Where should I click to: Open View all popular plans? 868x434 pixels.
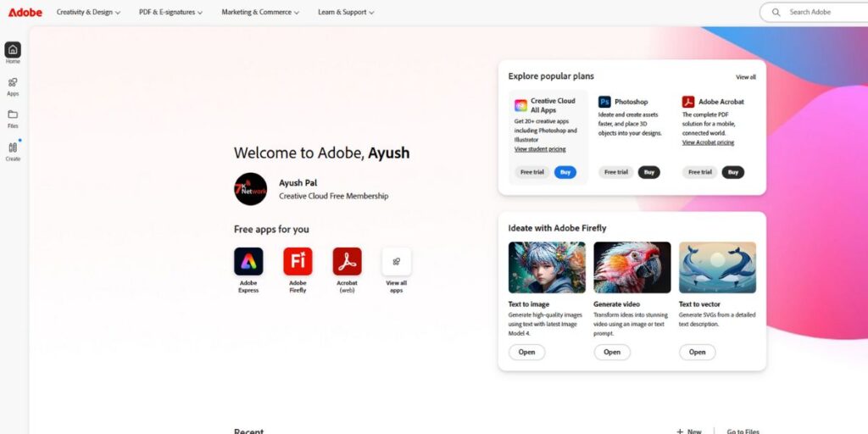[x=746, y=77]
